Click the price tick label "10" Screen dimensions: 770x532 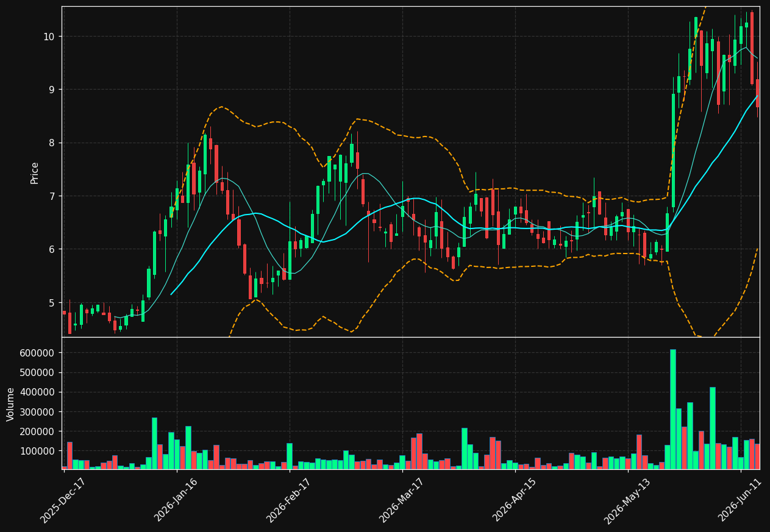pyautogui.click(x=48, y=37)
